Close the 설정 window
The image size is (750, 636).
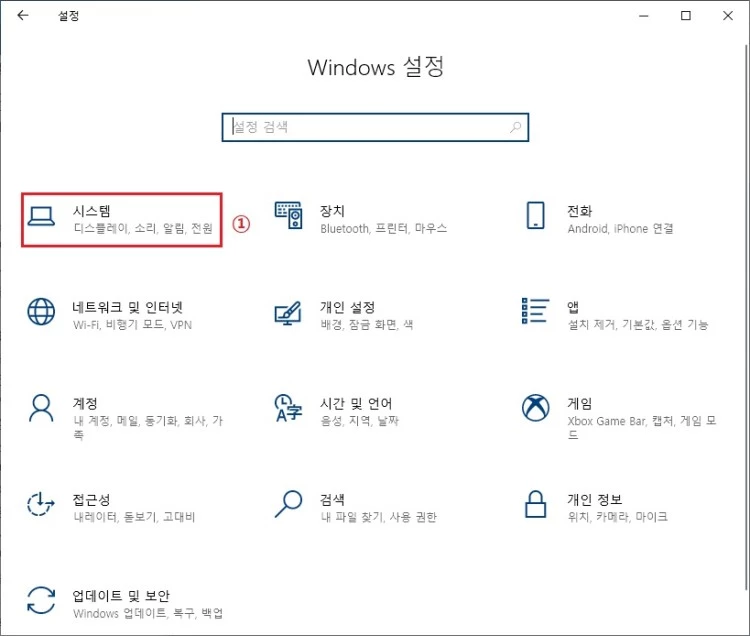[728, 16]
